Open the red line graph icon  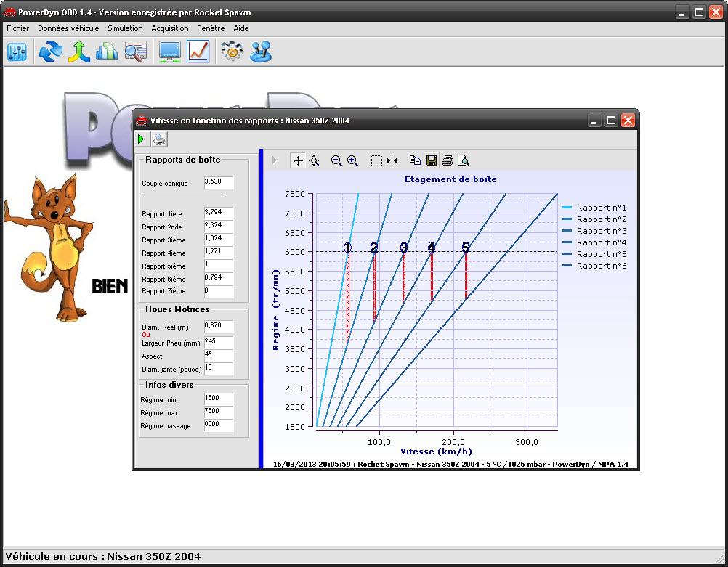pos(198,52)
